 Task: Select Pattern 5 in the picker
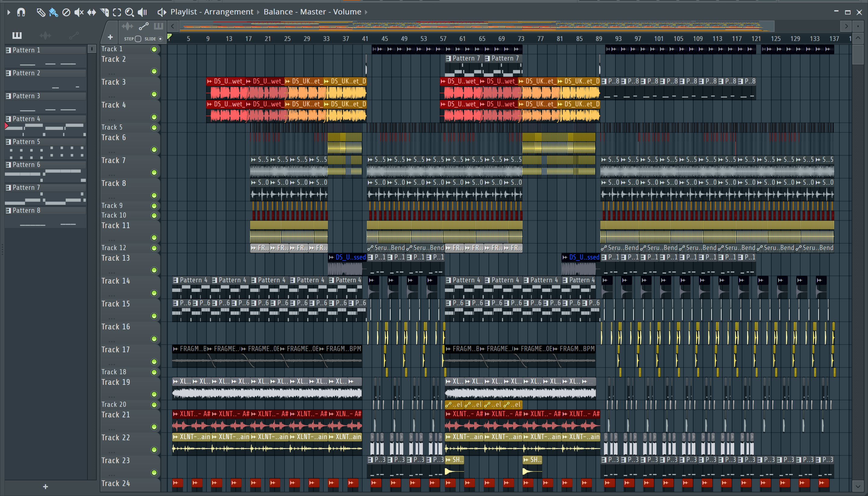point(45,142)
